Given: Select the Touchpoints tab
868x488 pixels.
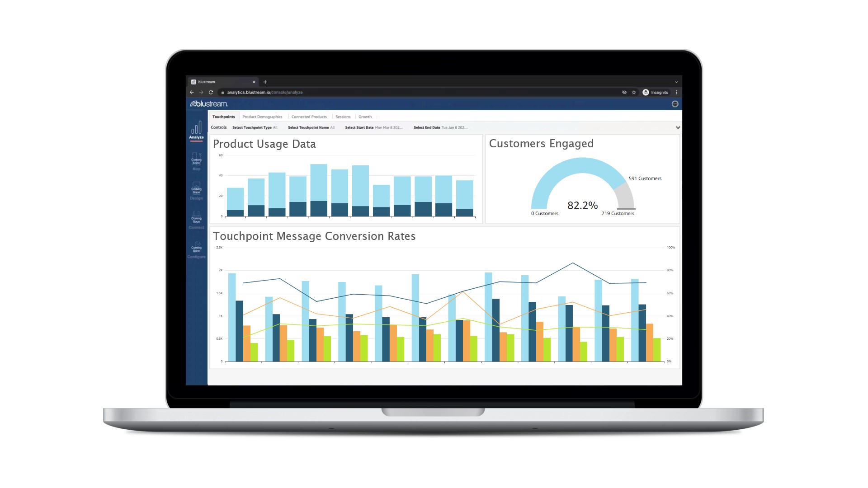Looking at the screenshot, I should click(x=223, y=116).
